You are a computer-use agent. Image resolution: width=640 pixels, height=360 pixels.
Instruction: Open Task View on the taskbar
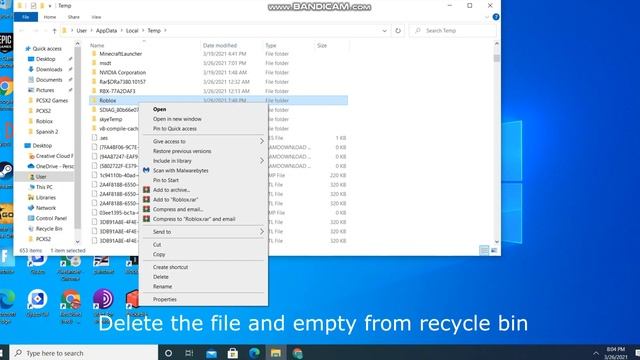[x=189, y=353]
